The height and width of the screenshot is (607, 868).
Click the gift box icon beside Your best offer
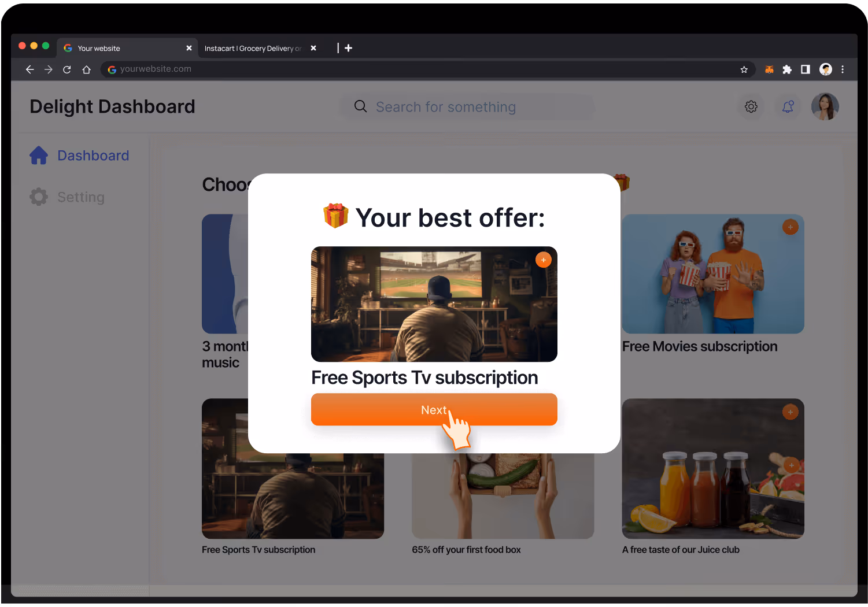pos(335,216)
